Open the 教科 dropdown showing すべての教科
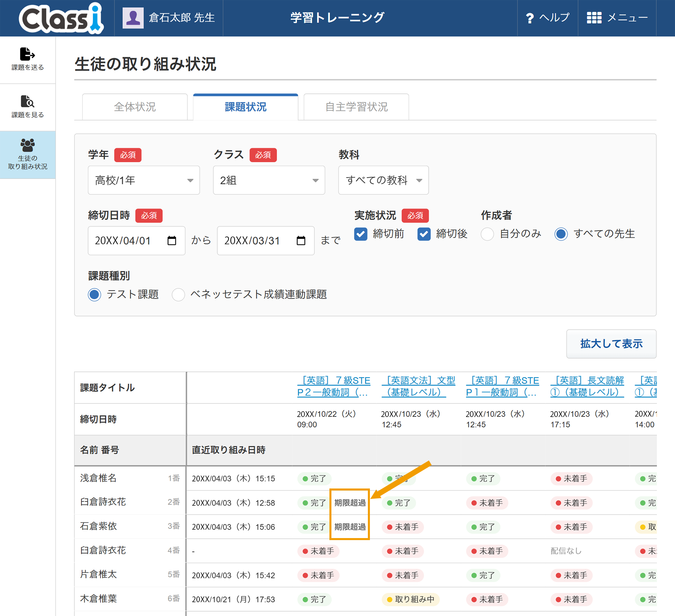675x616 pixels. coord(383,180)
